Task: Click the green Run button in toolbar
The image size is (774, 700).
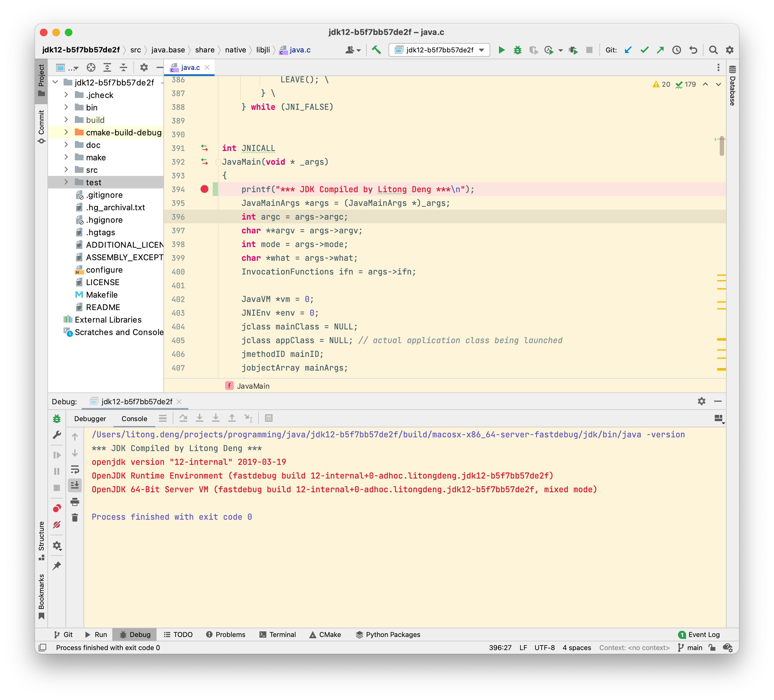Action: coord(501,50)
